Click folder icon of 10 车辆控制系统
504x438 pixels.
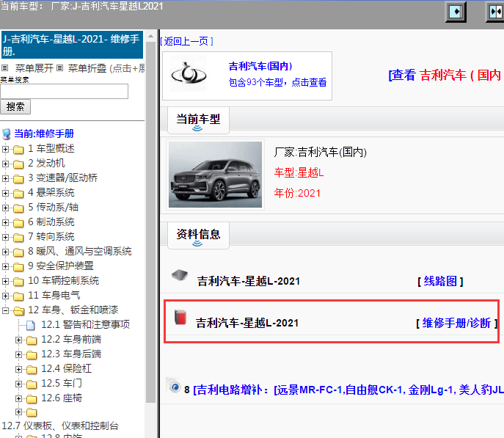(18, 282)
